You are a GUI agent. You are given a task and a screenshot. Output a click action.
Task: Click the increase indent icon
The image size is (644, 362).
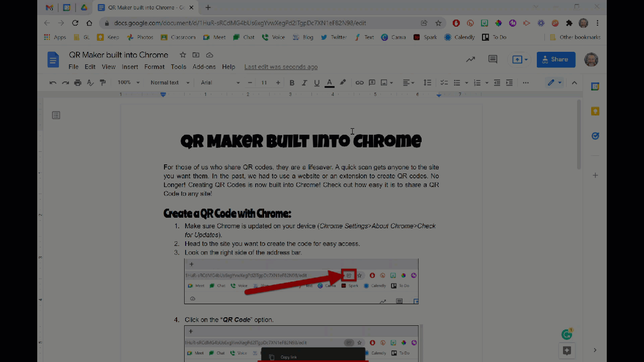pos(509,82)
